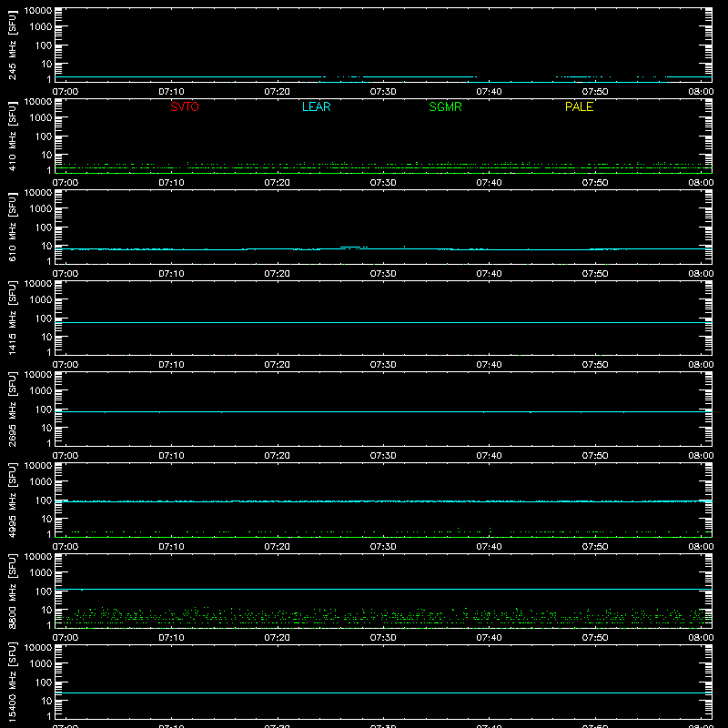Click the 07:00 label below 245 MHz panel
This screenshot has height=728, width=728.
point(65,92)
